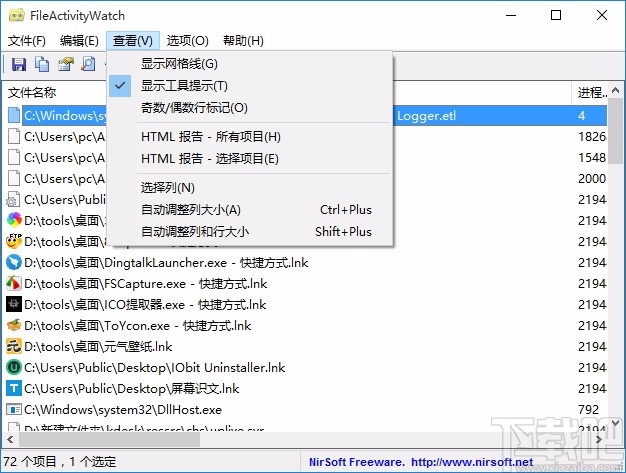Click icon of DllHost.exe row

point(14,410)
